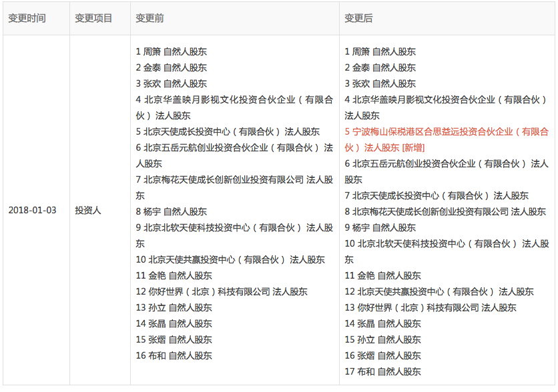Click '11 金艳 自然人股东' in 变更后 column
The height and width of the screenshot is (392, 558).
tap(382, 275)
